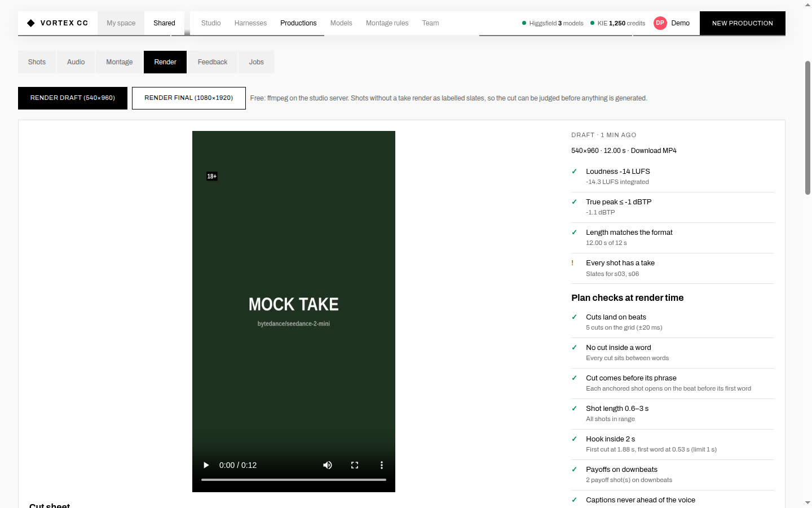This screenshot has width=812, height=508.
Task: Switch to My space workspace
Action: pos(121,23)
